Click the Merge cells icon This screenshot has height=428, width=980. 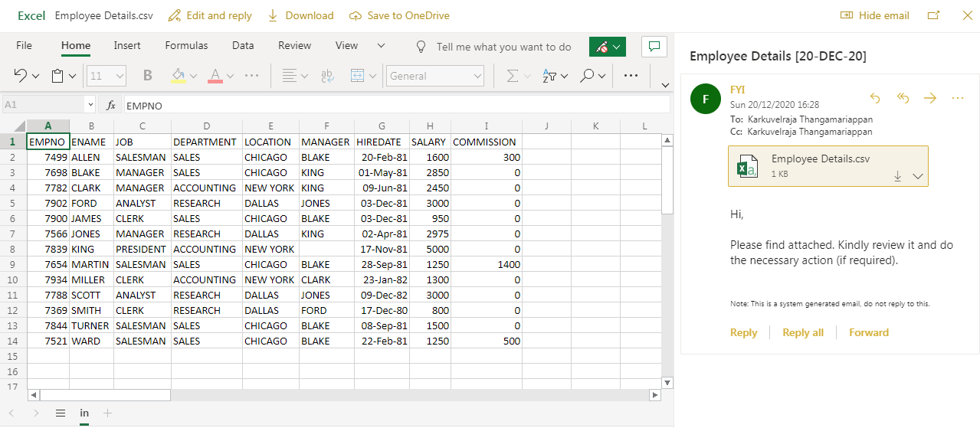(x=358, y=76)
